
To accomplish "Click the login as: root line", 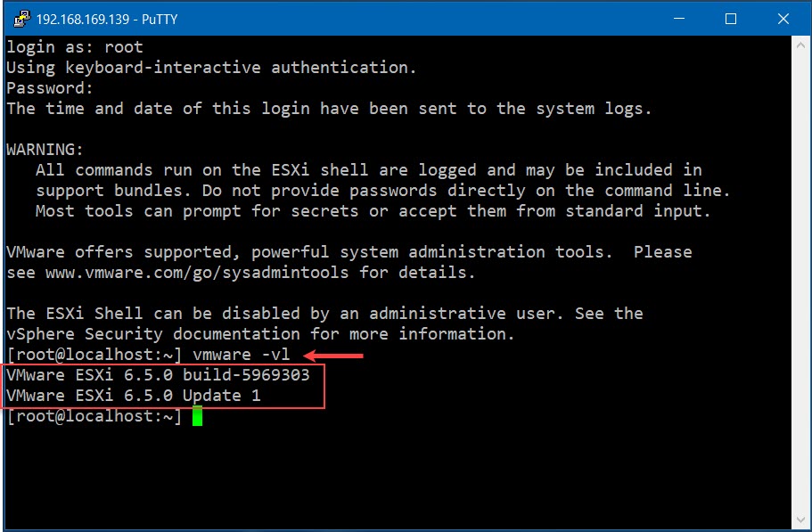I will point(73,46).
